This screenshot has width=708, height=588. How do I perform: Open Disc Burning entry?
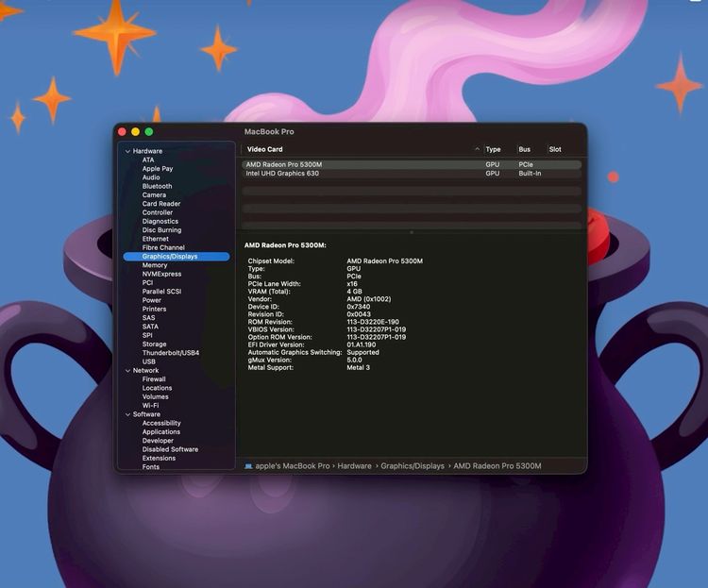pyautogui.click(x=161, y=230)
